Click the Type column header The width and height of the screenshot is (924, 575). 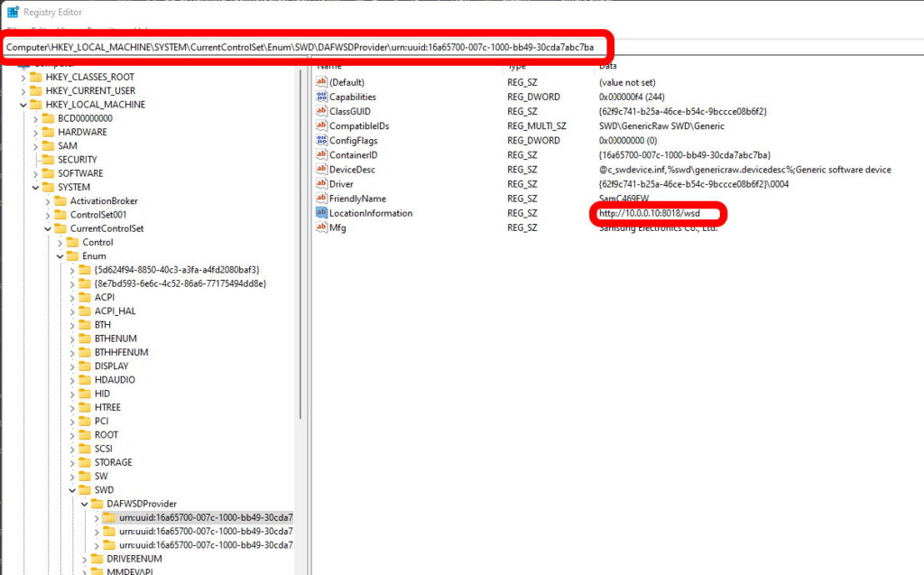[517, 66]
